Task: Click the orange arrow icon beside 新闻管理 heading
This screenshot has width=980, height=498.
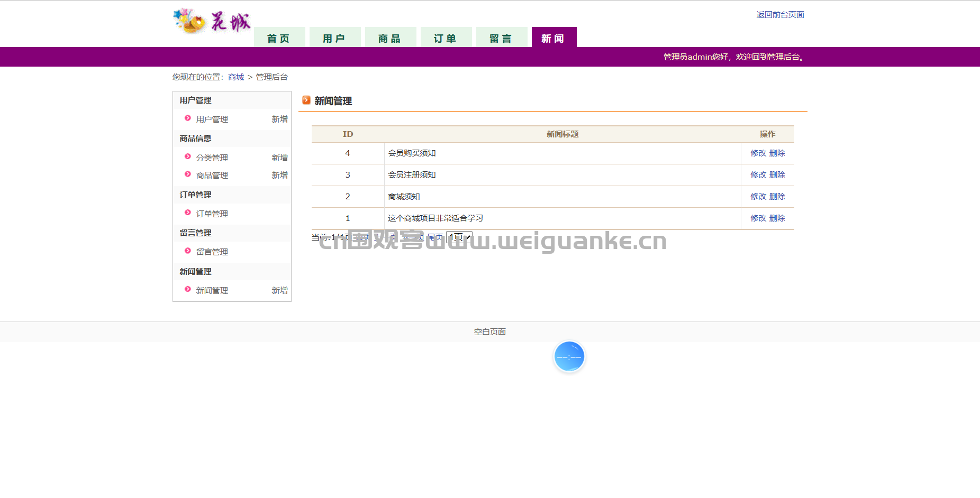Action: click(306, 100)
